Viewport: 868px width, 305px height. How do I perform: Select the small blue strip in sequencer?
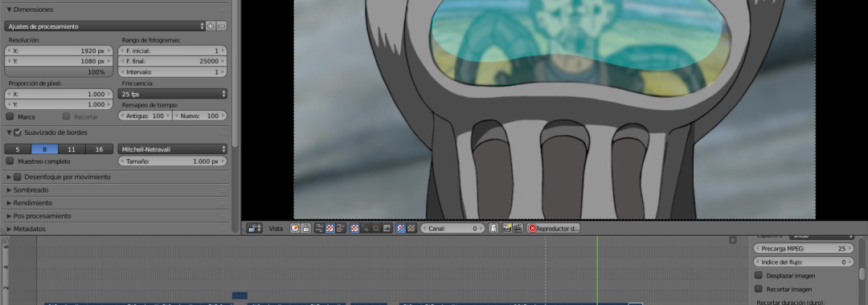(x=240, y=295)
